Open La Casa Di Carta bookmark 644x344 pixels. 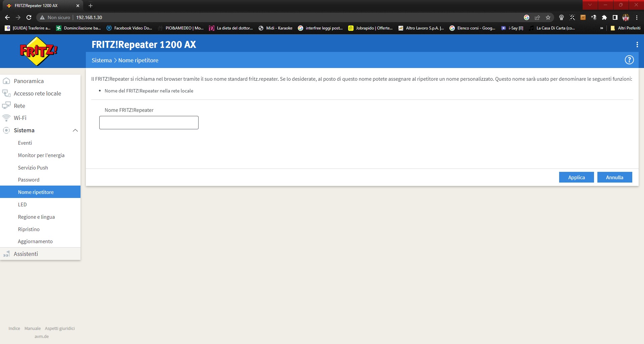click(552, 28)
